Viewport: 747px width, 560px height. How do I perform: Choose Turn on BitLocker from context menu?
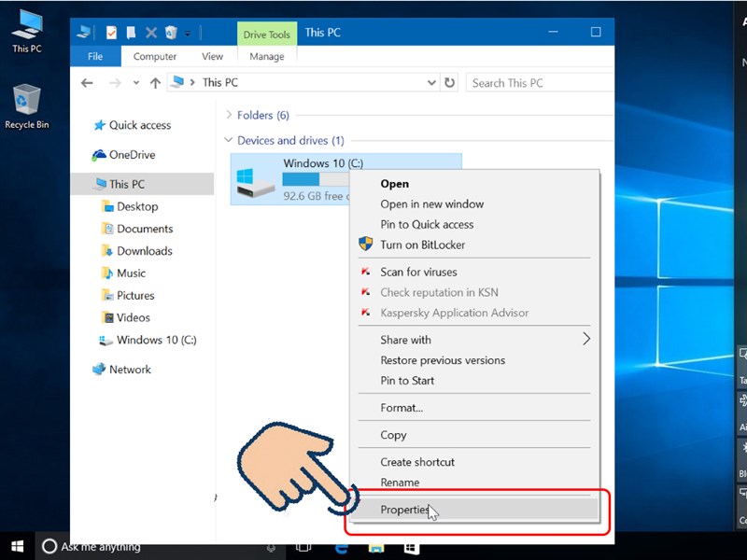click(x=422, y=245)
